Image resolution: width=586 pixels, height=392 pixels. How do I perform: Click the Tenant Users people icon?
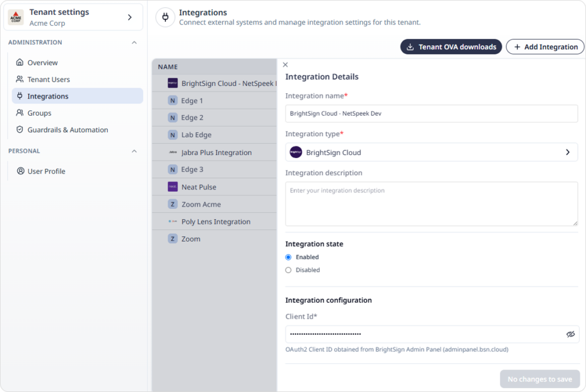coord(20,79)
